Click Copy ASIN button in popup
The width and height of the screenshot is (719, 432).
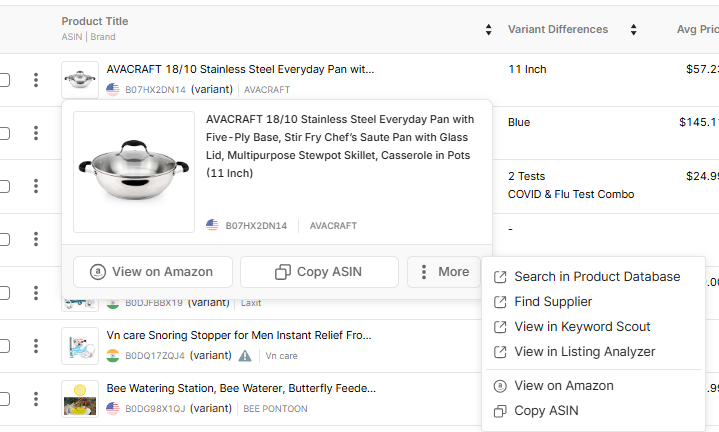point(319,272)
